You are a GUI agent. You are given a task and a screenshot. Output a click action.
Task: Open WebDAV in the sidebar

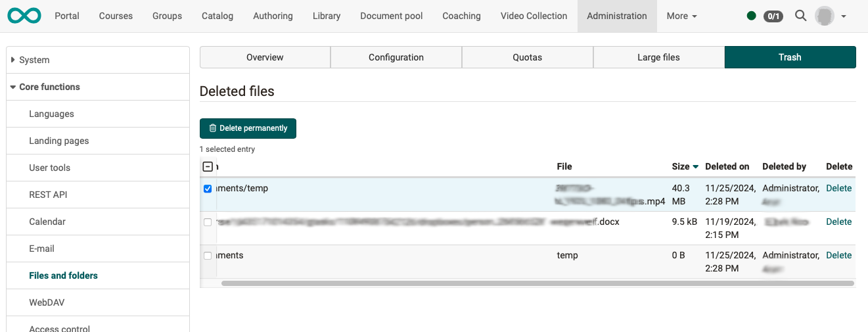click(x=47, y=302)
